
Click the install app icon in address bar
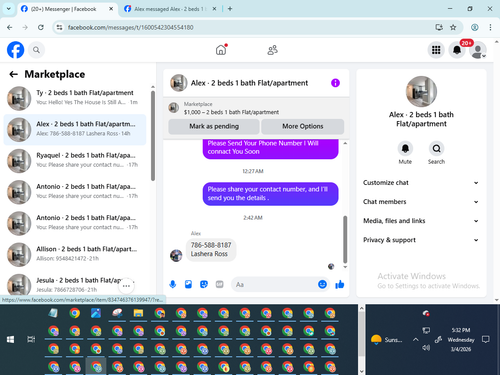(x=439, y=27)
